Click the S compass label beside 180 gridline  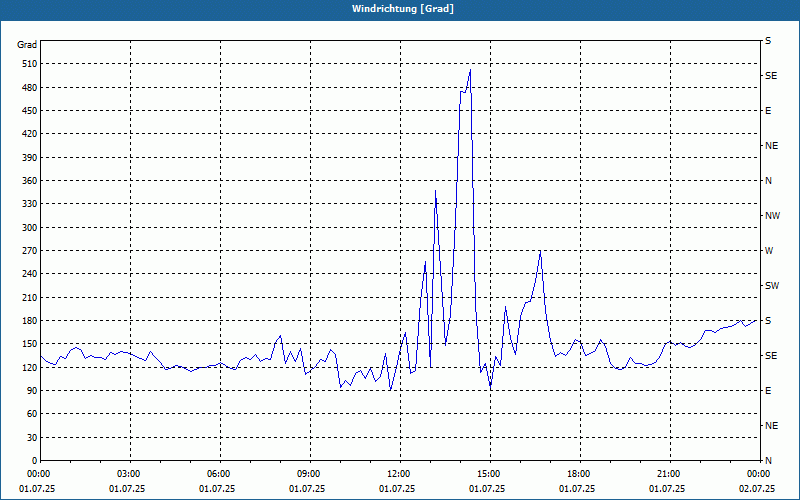point(768,321)
